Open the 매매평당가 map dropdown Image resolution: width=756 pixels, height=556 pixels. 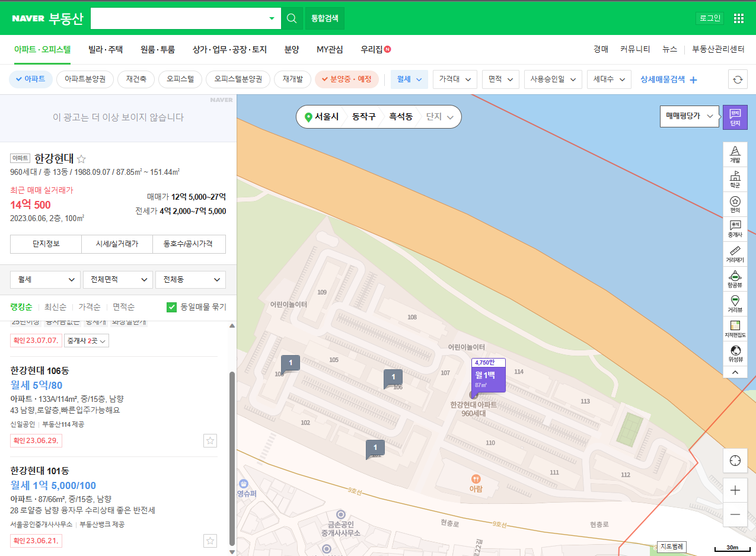(689, 116)
